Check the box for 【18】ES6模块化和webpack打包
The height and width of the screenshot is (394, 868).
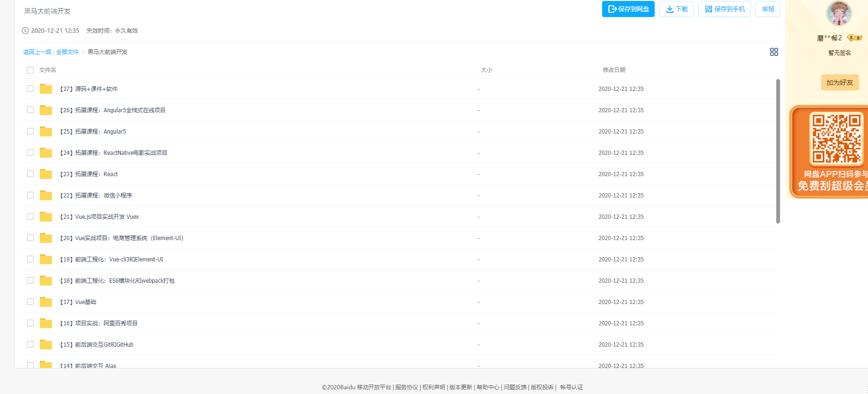point(30,280)
